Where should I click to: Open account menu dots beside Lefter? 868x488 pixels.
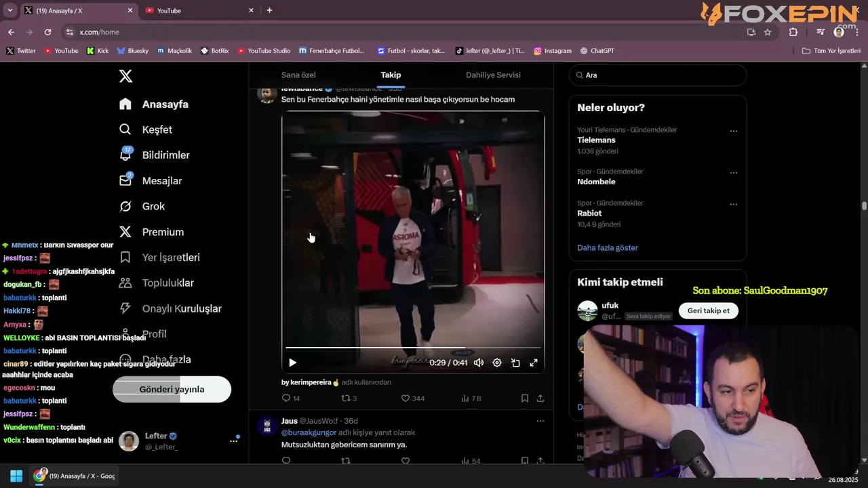tap(233, 441)
